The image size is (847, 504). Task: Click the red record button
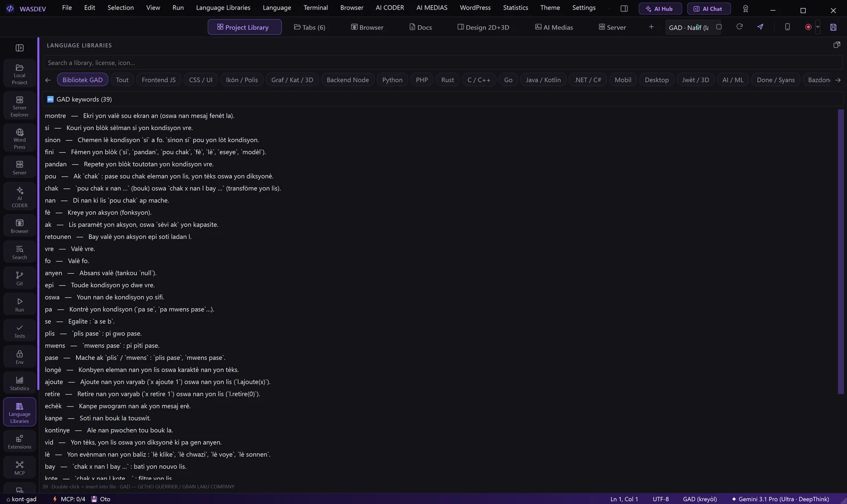808,27
